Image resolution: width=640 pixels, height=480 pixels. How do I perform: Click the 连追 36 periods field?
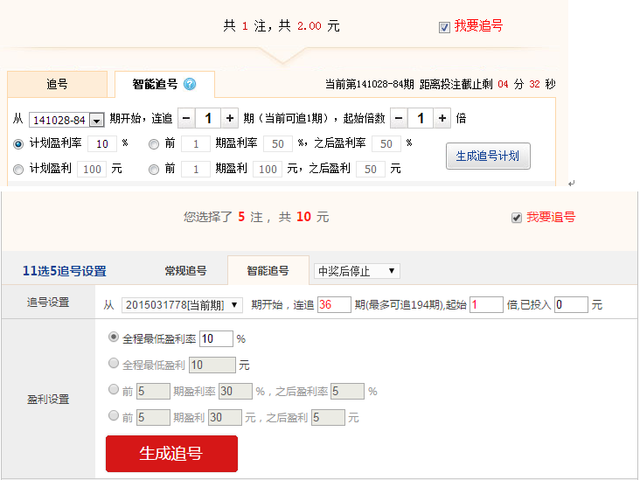[x=334, y=305]
